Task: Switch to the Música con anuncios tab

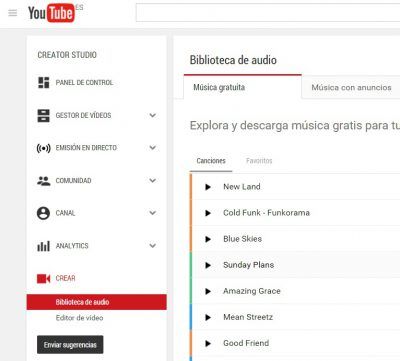Action: point(351,87)
